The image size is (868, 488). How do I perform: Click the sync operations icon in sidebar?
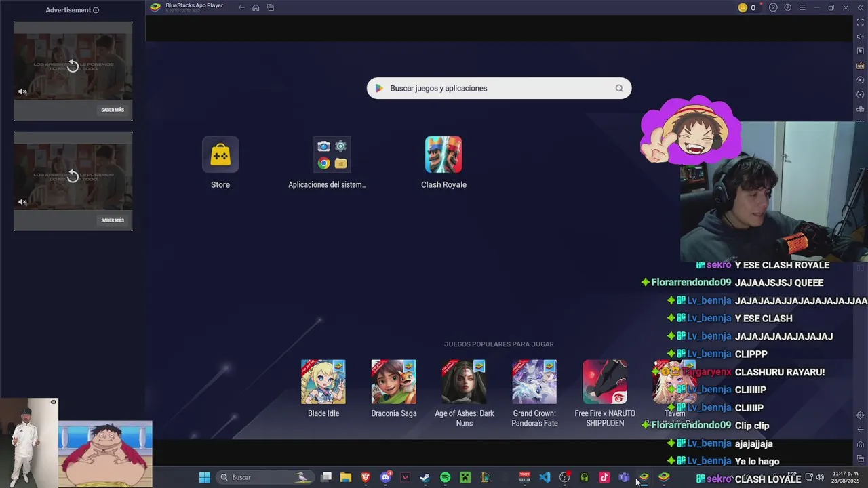(861, 95)
